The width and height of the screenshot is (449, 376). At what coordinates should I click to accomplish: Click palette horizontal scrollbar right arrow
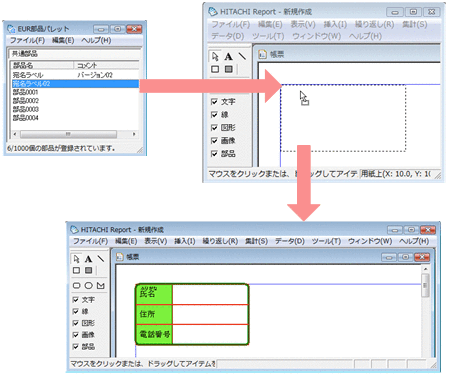[134, 134]
